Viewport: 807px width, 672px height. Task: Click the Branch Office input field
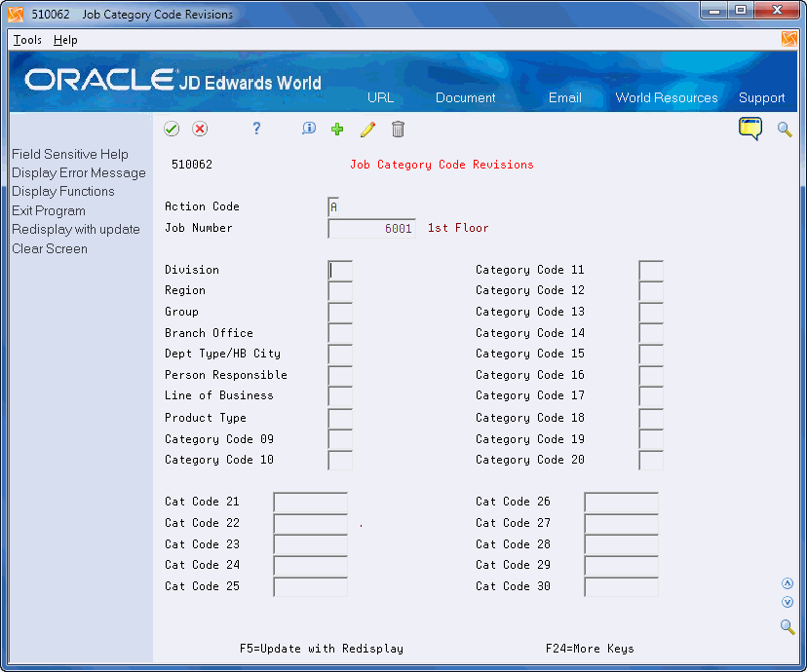pos(340,333)
